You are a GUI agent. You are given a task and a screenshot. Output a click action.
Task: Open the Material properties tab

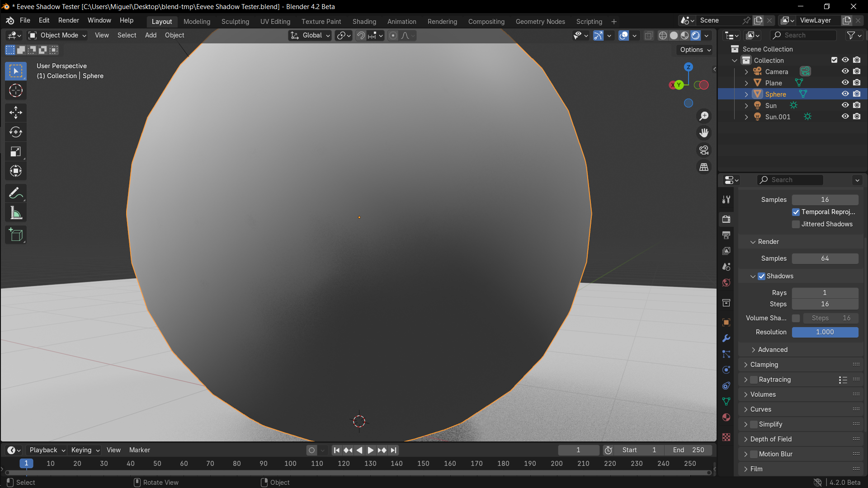(726, 417)
